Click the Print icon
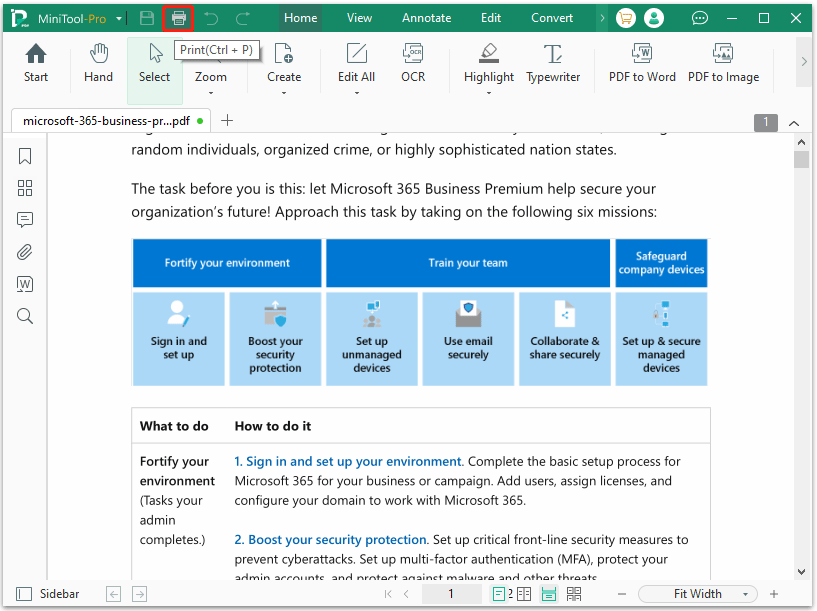This screenshot has width=817, height=611. (x=178, y=18)
